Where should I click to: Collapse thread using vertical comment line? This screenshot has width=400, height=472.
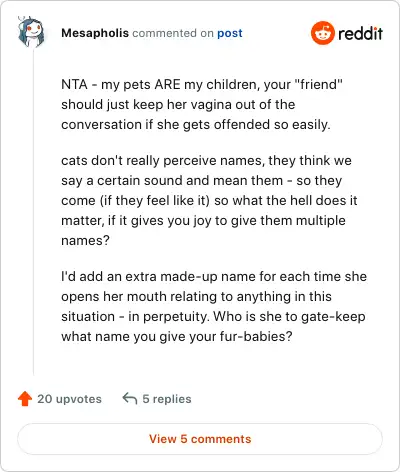pos(33,213)
